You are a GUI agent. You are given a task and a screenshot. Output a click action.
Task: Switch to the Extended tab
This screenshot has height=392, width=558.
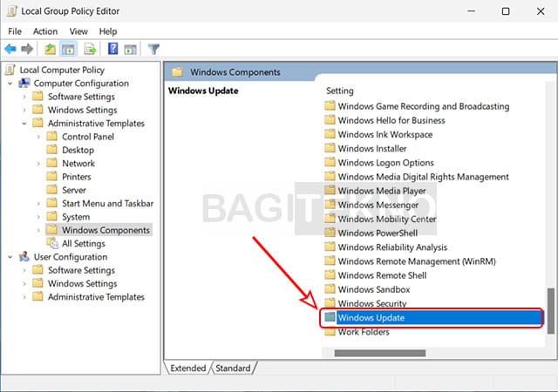point(188,368)
